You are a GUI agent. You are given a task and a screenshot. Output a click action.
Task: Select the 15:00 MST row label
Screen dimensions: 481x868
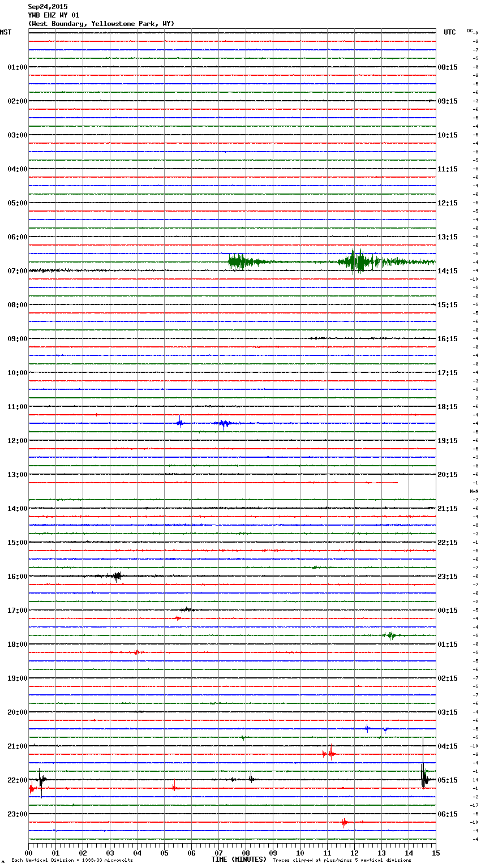(18, 543)
